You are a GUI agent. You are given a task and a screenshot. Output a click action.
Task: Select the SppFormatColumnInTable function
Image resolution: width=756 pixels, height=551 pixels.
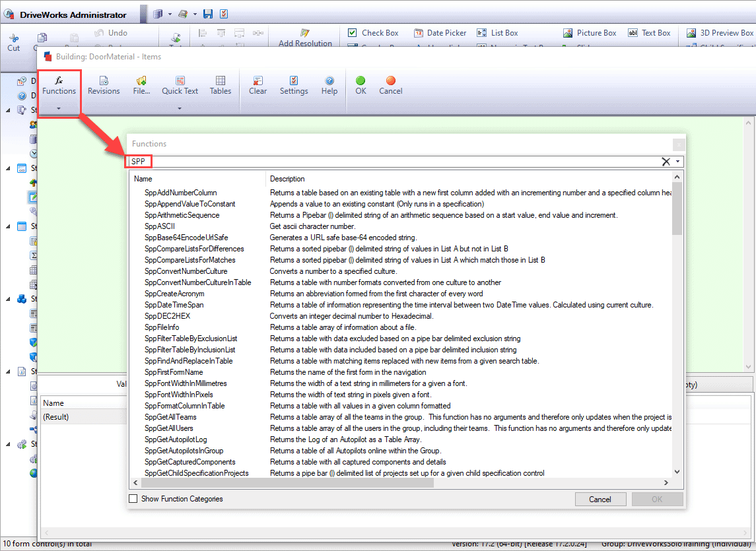click(x=185, y=406)
